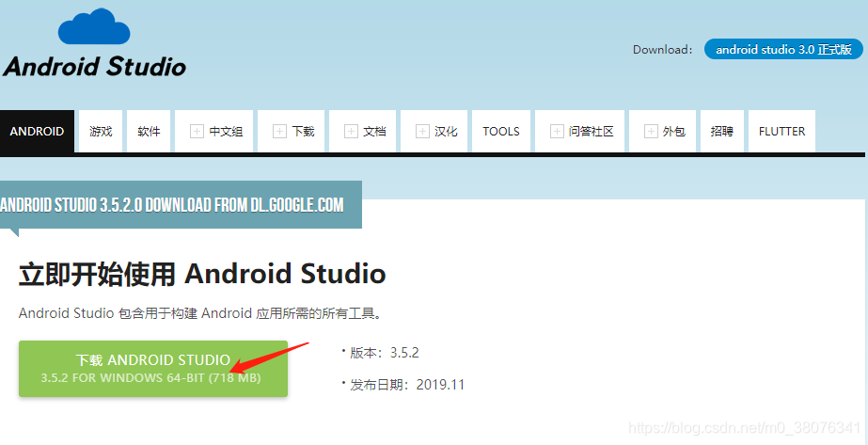Open the 中文组 menu label

click(x=226, y=132)
